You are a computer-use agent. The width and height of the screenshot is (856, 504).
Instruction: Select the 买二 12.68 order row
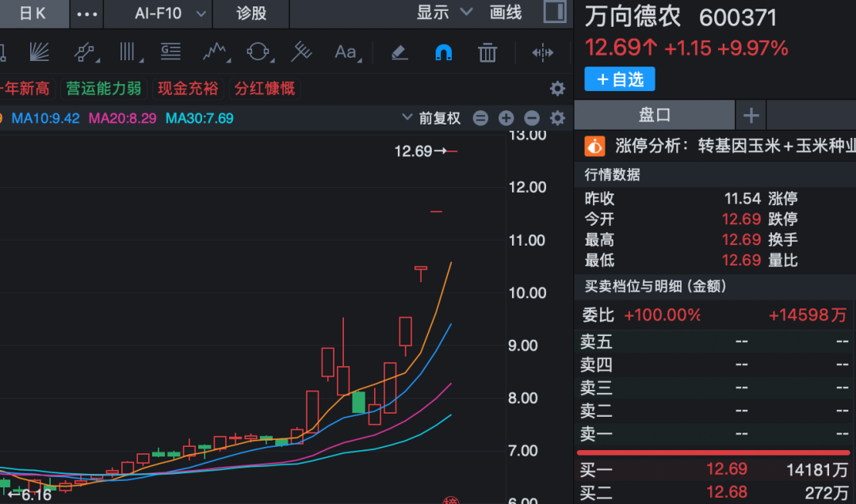pyautogui.click(x=714, y=493)
